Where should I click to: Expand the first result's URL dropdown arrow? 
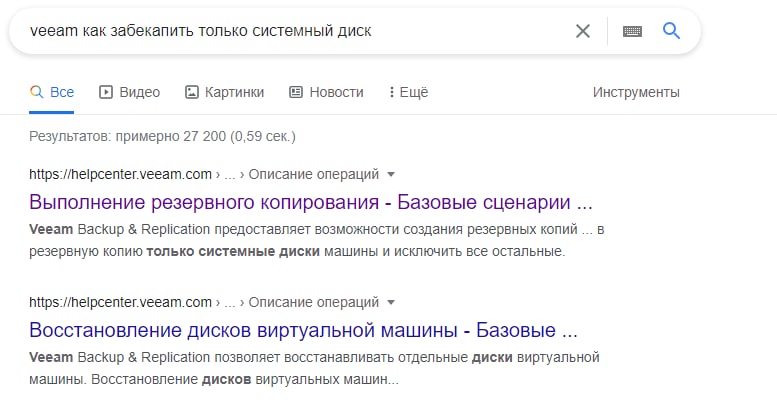click(391, 173)
